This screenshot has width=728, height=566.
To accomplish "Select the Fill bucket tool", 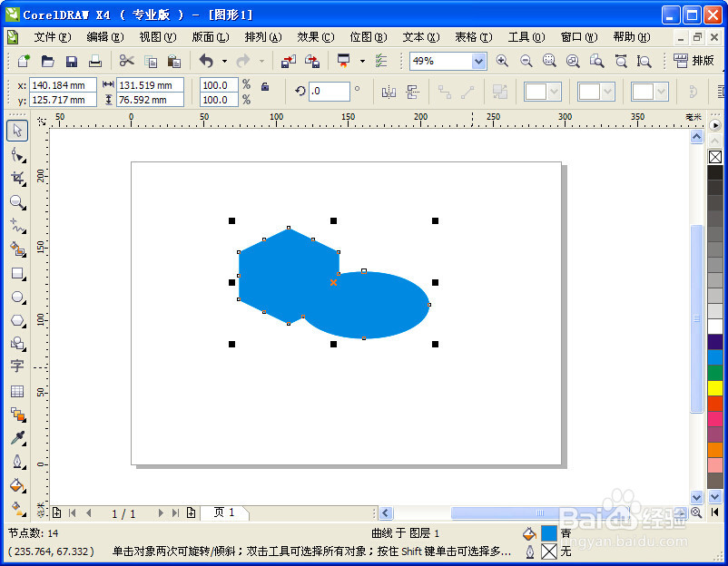I will point(17,485).
